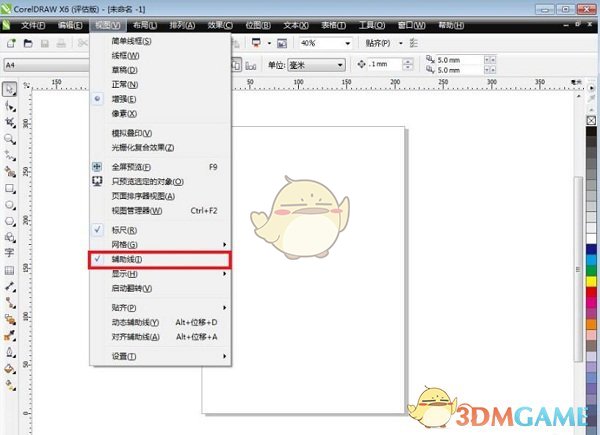Select the Table tool
Image resolution: width=600 pixels, height=435 pixels.
[9, 270]
